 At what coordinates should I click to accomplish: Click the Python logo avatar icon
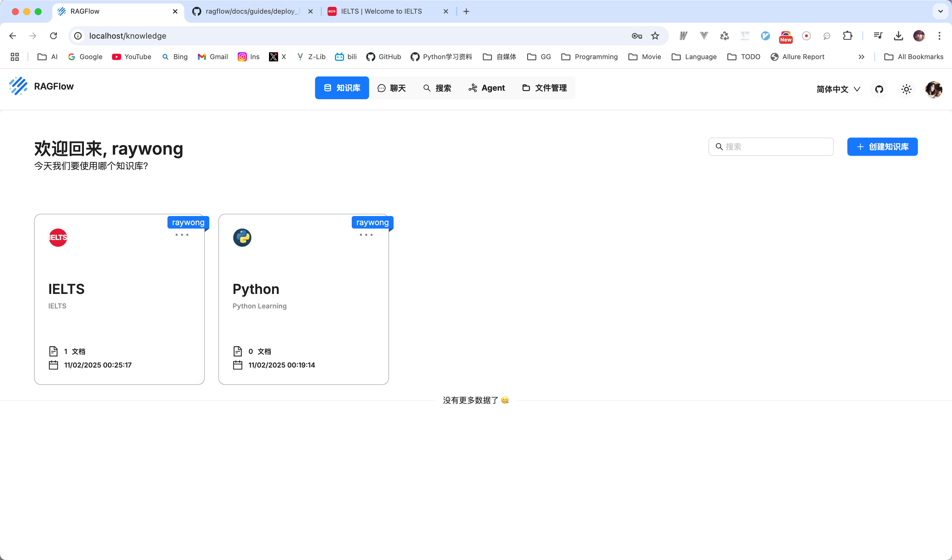coord(242,238)
